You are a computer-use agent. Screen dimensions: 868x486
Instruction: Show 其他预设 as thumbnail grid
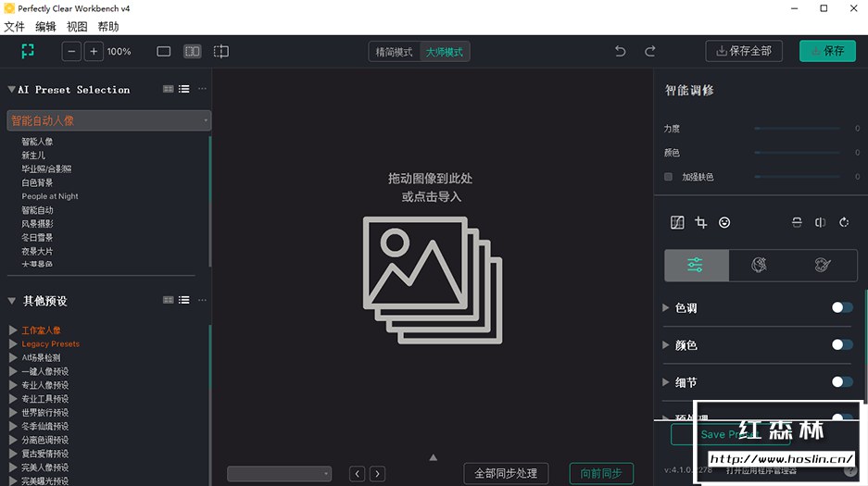(169, 300)
